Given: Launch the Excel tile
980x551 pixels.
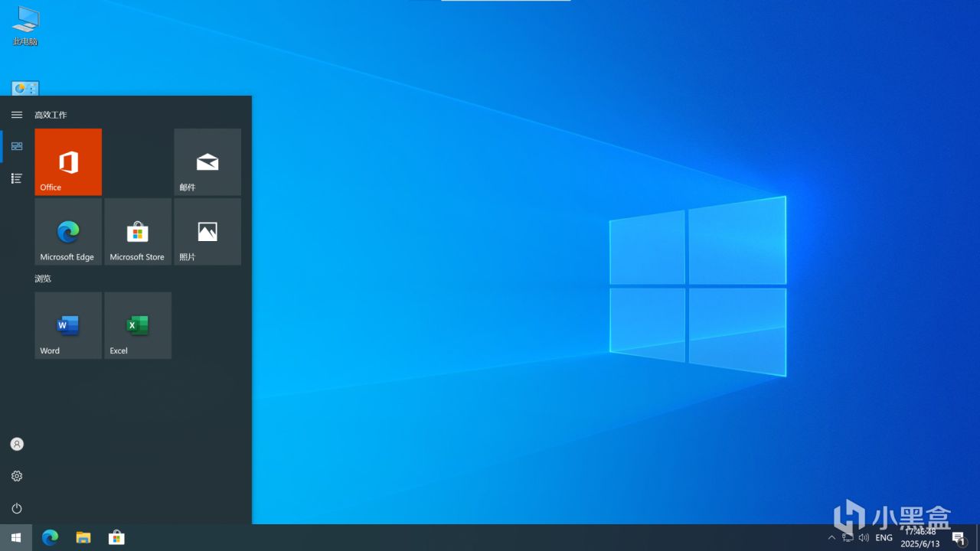Looking at the screenshot, I should [138, 325].
